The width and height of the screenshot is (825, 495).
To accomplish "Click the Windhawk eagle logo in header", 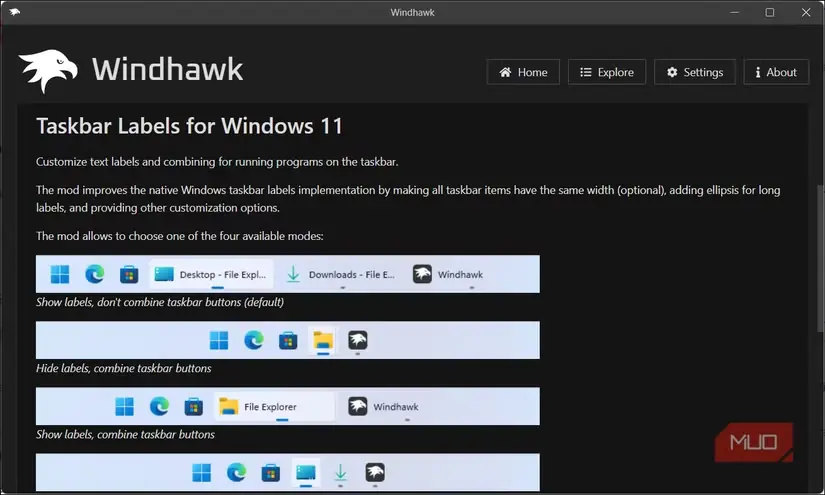I will (x=48, y=70).
